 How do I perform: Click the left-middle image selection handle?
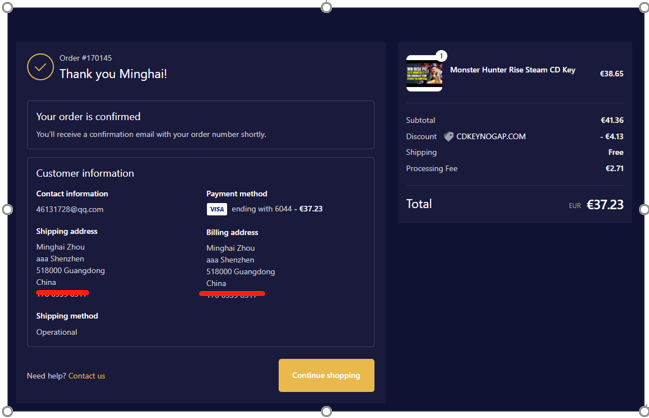point(7,209)
